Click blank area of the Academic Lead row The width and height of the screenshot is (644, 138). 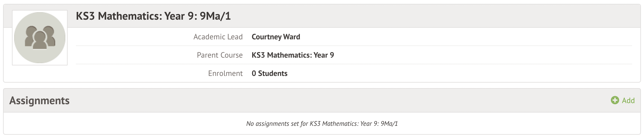point(445,37)
